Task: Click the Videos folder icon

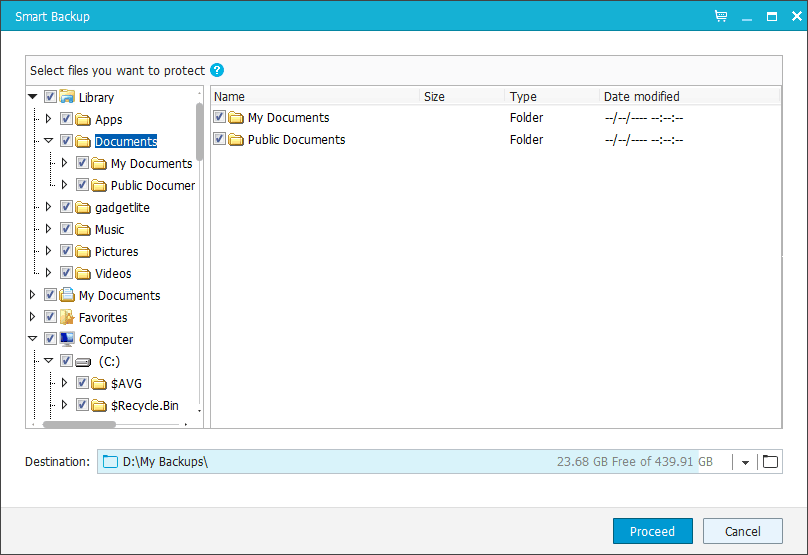Action: click(x=83, y=274)
